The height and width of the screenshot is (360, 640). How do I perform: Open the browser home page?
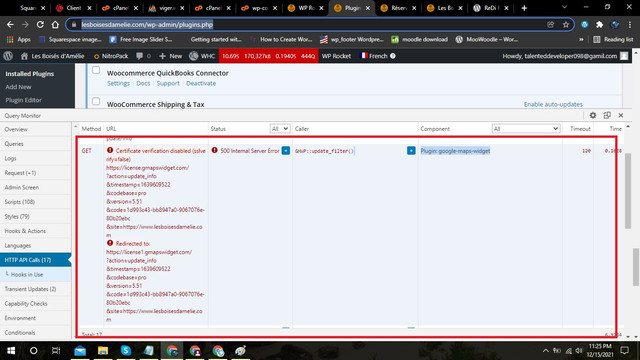click(55, 24)
